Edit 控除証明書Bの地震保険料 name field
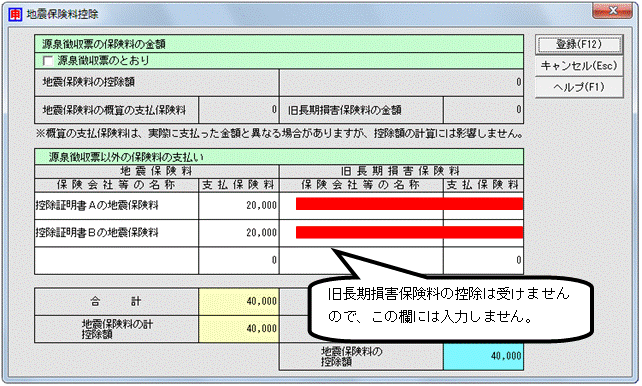 click(x=117, y=233)
